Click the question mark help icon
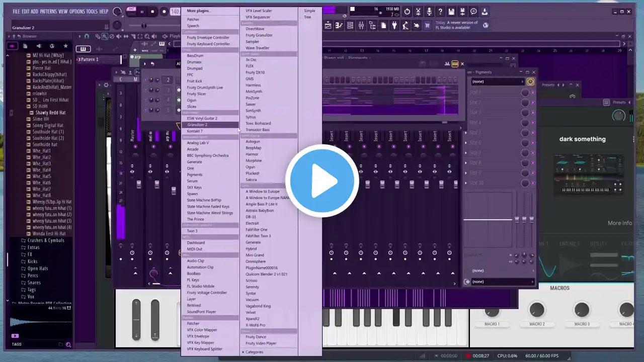Image resolution: width=644 pixels, height=362 pixels. [440, 12]
